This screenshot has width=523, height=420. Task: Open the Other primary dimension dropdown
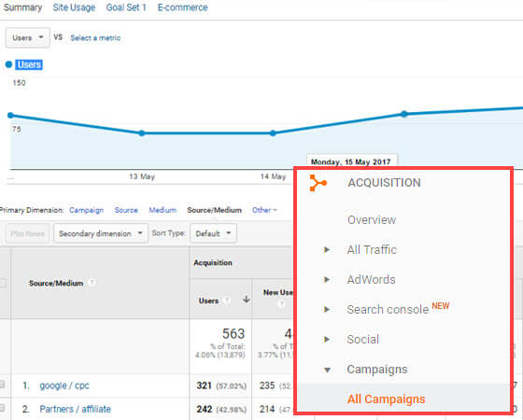coord(264,210)
